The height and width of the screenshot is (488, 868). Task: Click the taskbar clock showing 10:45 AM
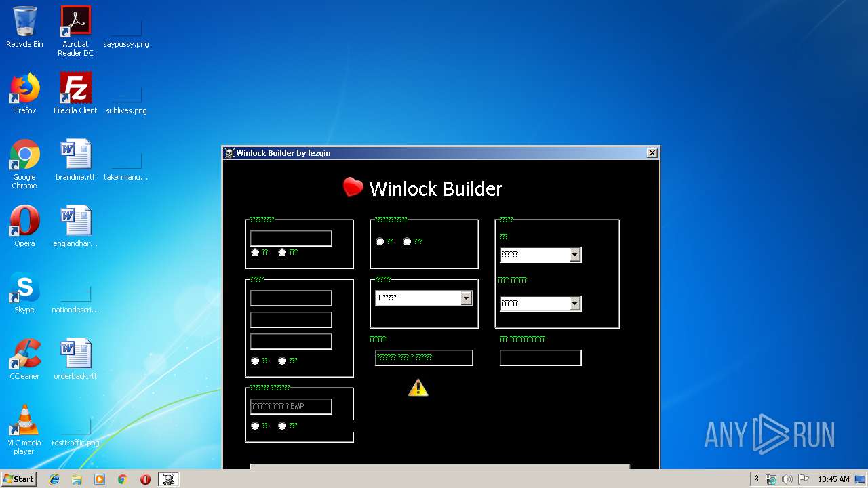coord(833,479)
